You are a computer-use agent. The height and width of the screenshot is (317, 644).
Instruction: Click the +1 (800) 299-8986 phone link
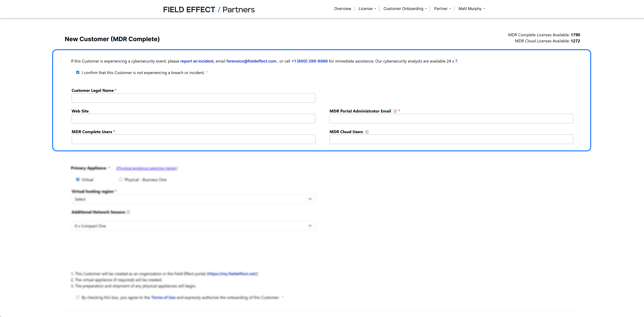click(x=309, y=61)
